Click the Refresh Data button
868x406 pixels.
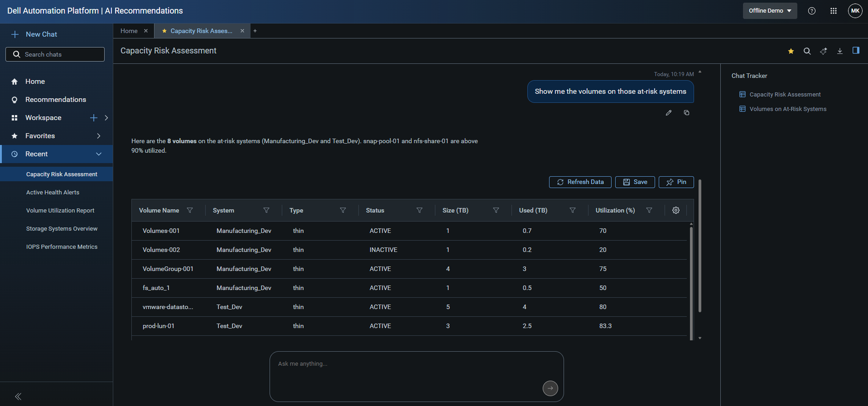coord(580,182)
